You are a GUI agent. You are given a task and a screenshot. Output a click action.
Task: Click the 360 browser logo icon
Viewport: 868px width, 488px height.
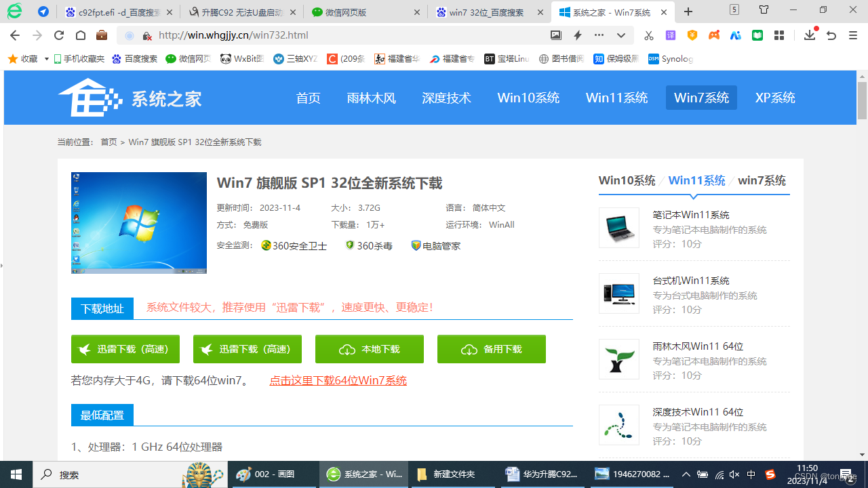point(14,11)
